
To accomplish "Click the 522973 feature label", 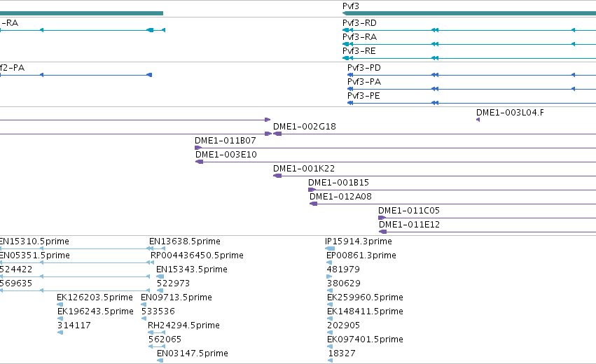I will tap(173, 283).
